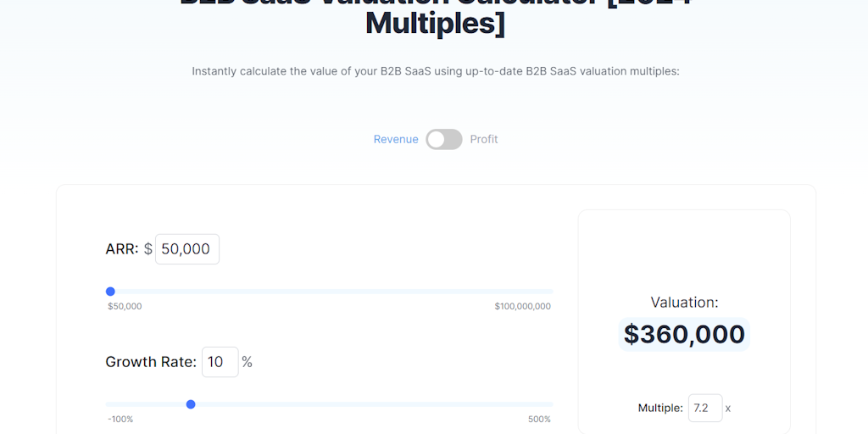Focus the Multiple input field
This screenshot has height=434, width=868.
704,408
